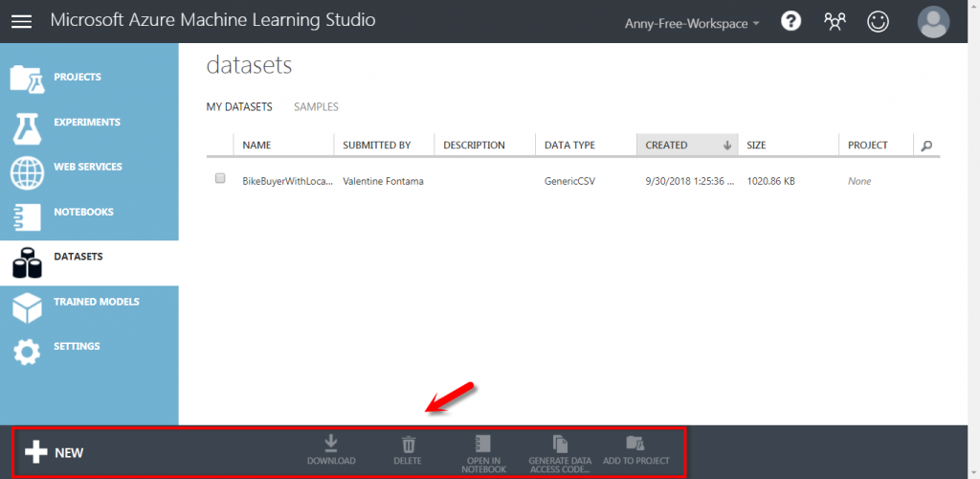
Task: Click the DELETE trash can icon
Action: click(x=408, y=444)
